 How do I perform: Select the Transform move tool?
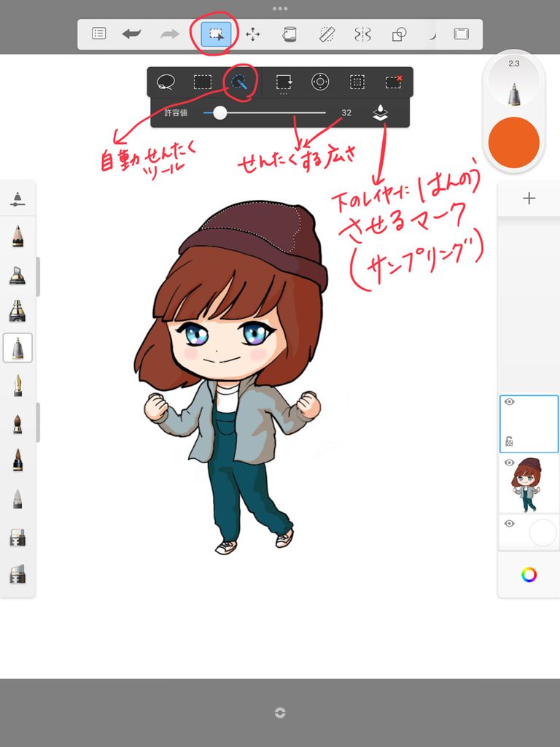tap(252, 34)
